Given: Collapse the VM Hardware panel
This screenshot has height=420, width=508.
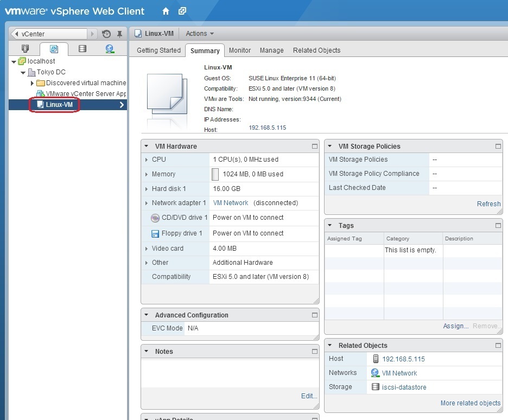Looking at the screenshot, I should [147, 147].
